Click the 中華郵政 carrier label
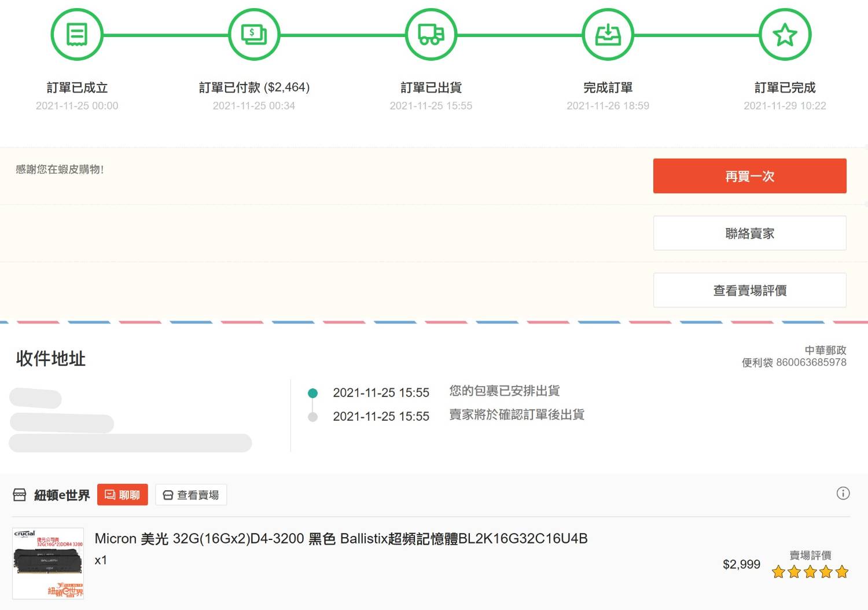The image size is (868, 610). coord(825,350)
